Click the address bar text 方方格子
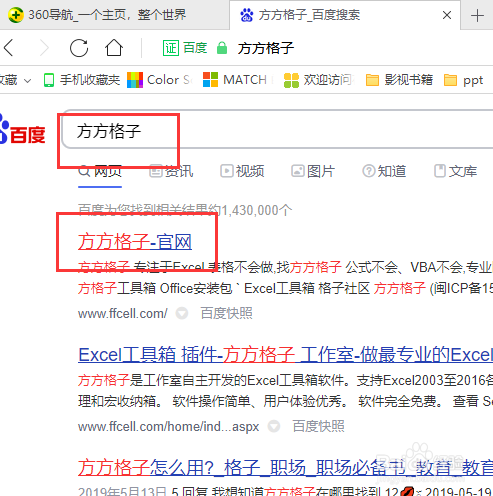This screenshot has width=493, height=496. [266, 48]
